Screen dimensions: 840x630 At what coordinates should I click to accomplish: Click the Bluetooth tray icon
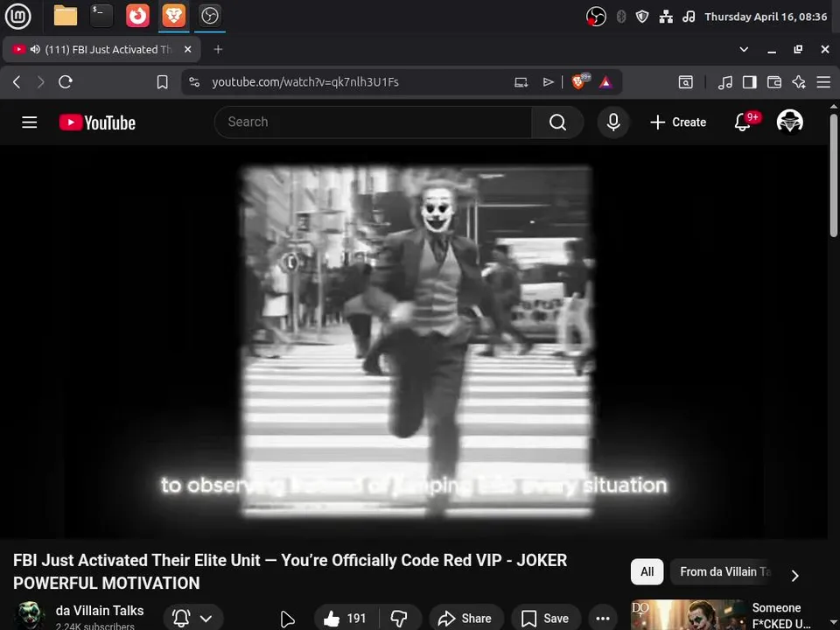coord(621,17)
